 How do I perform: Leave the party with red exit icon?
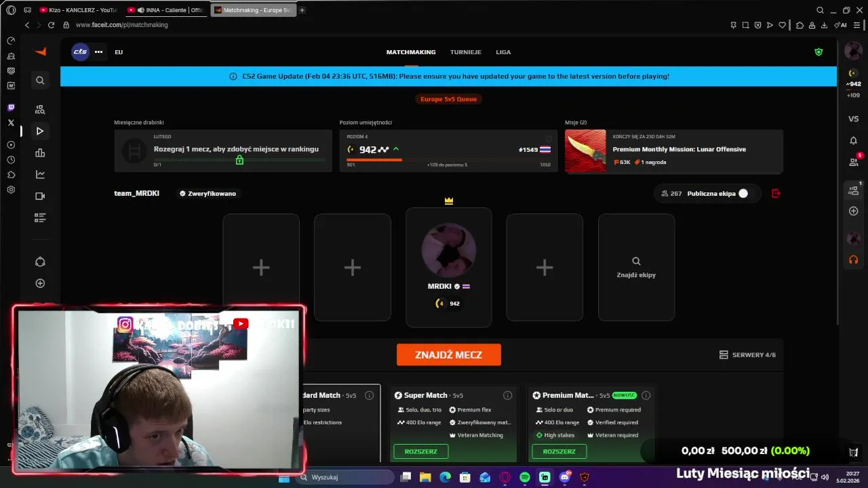(776, 193)
